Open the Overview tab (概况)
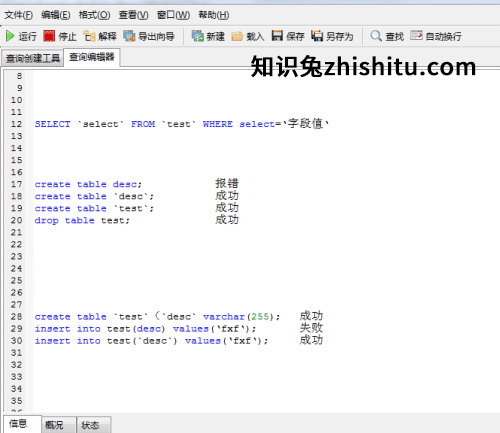 [59, 425]
